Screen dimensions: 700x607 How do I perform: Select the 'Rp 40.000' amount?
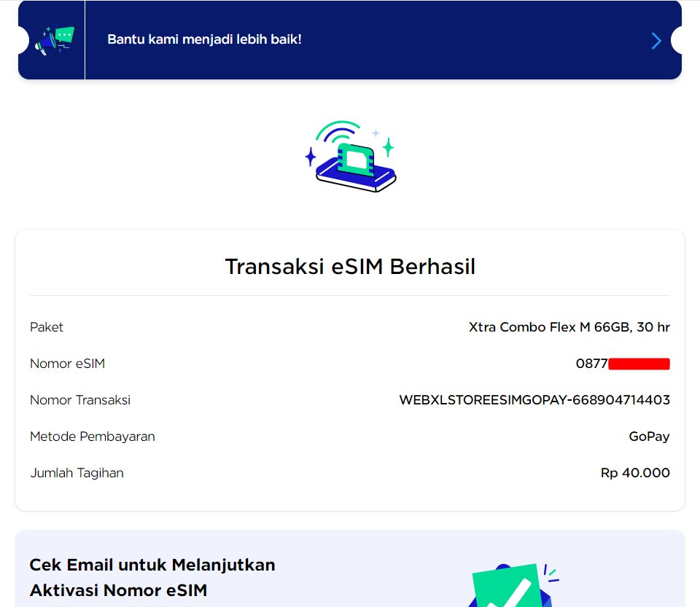[x=635, y=473]
